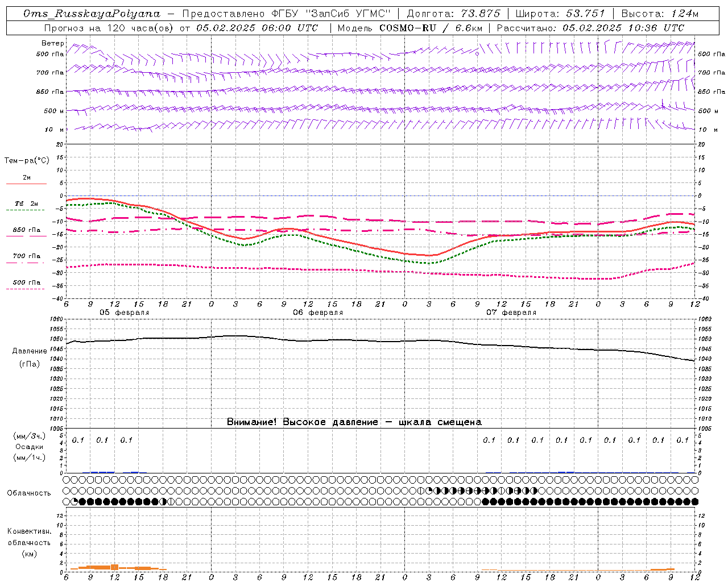Click the model name COSMO-RU / 6.6км
Viewport: 728px width, 582px height.
tap(430, 28)
